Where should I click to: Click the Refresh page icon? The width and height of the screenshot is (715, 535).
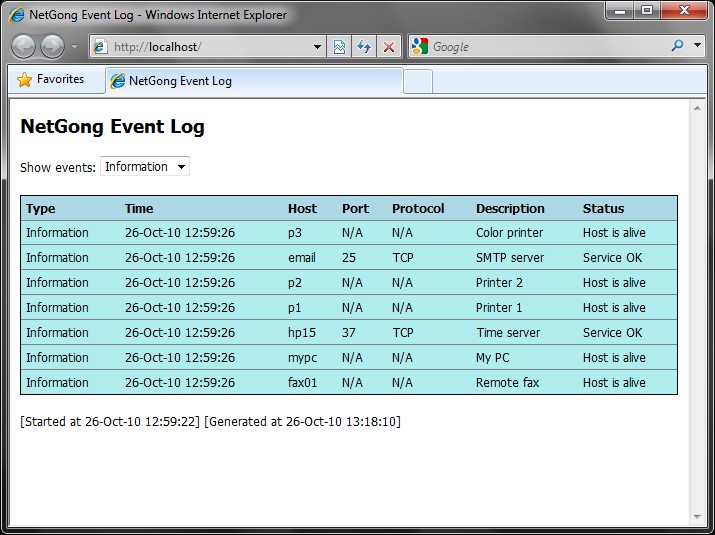pyautogui.click(x=364, y=47)
